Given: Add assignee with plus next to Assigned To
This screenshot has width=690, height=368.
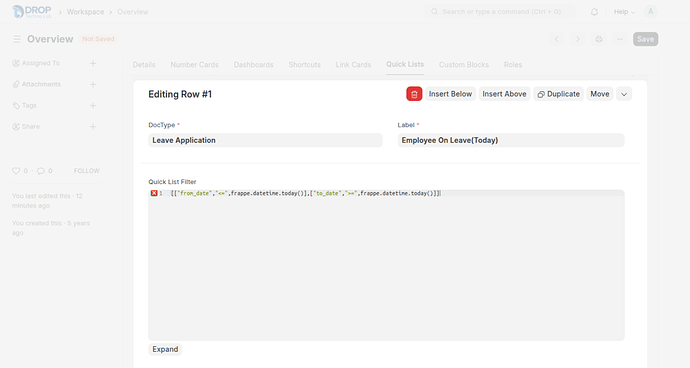Looking at the screenshot, I should tap(93, 63).
